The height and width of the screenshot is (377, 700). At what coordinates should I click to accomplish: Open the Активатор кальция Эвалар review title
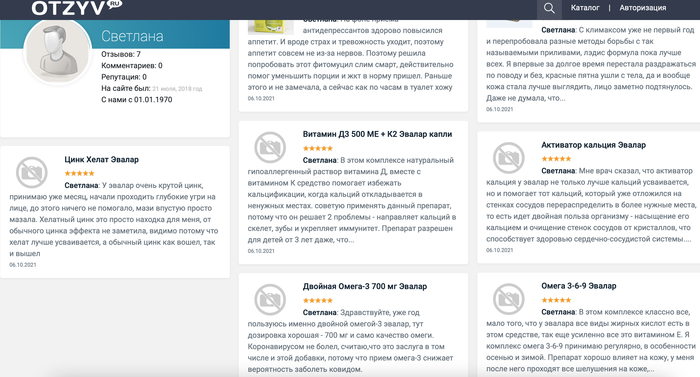tap(593, 145)
